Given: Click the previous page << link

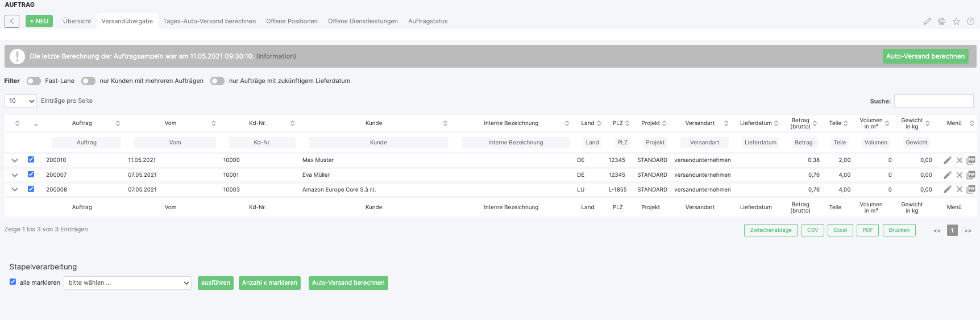Looking at the screenshot, I should coord(937,231).
